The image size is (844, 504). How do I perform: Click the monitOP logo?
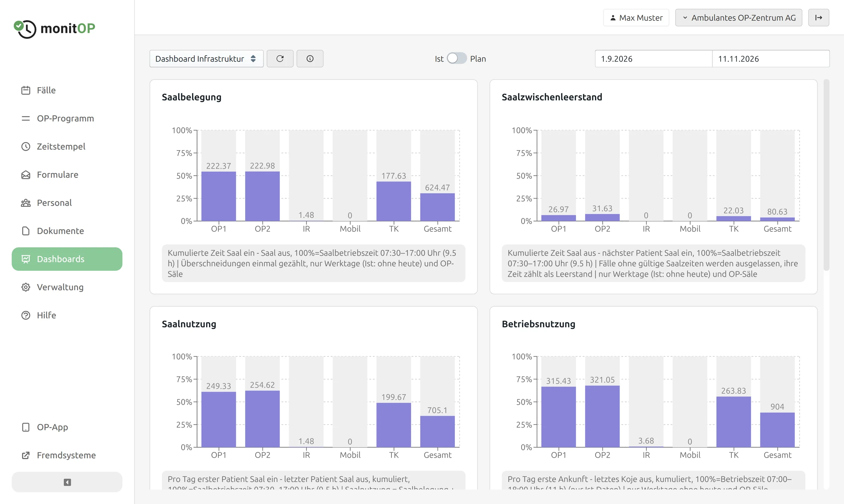coord(55,29)
